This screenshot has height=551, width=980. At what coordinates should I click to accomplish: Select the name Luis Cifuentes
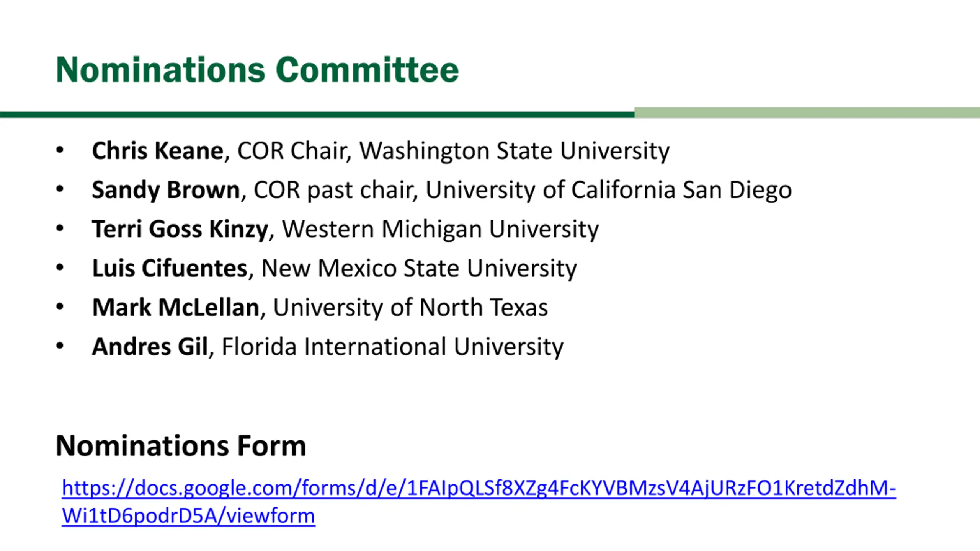coord(170,268)
